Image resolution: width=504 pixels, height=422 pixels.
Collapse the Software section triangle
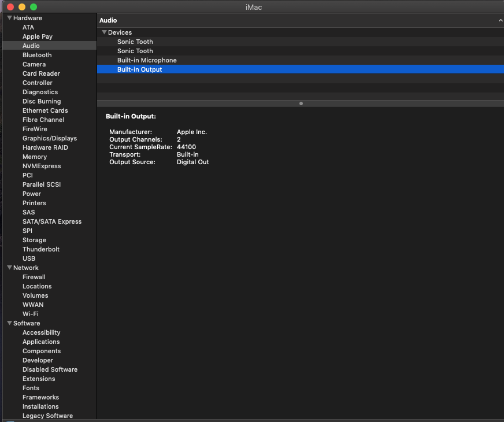pyautogui.click(x=9, y=323)
